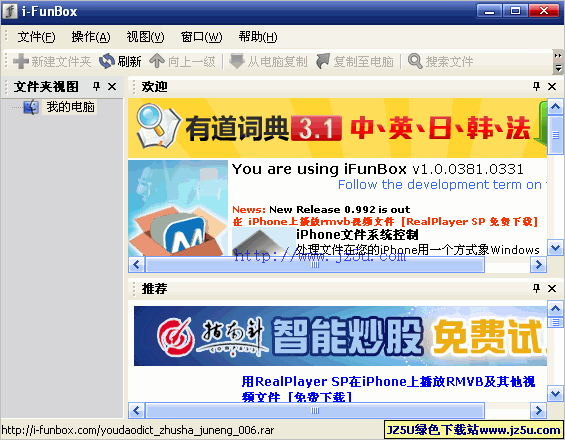Click the 复制至电脑 arrow icon
The height and width of the screenshot is (440, 565).
pyautogui.click(x=323, y=61)
